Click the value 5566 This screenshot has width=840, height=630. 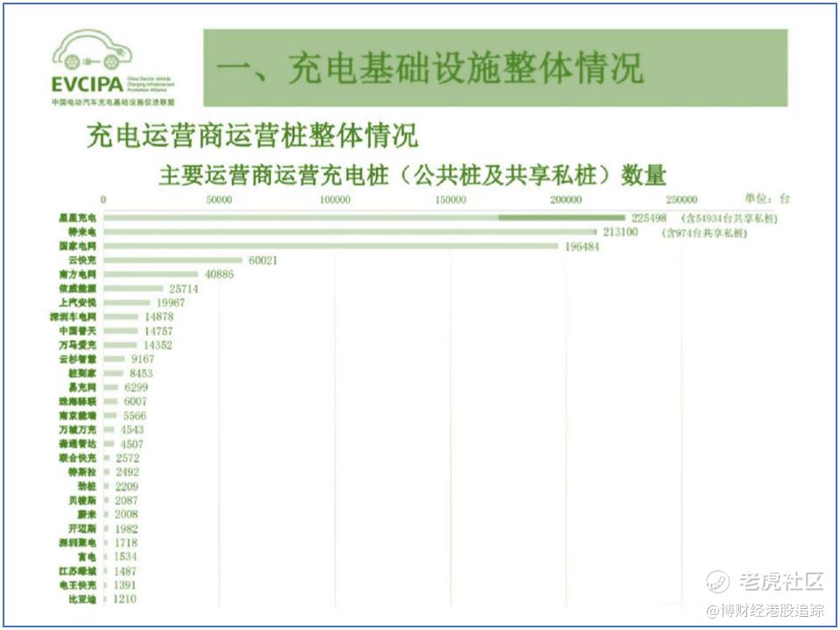pyautogui.click(x=135, y=415)
